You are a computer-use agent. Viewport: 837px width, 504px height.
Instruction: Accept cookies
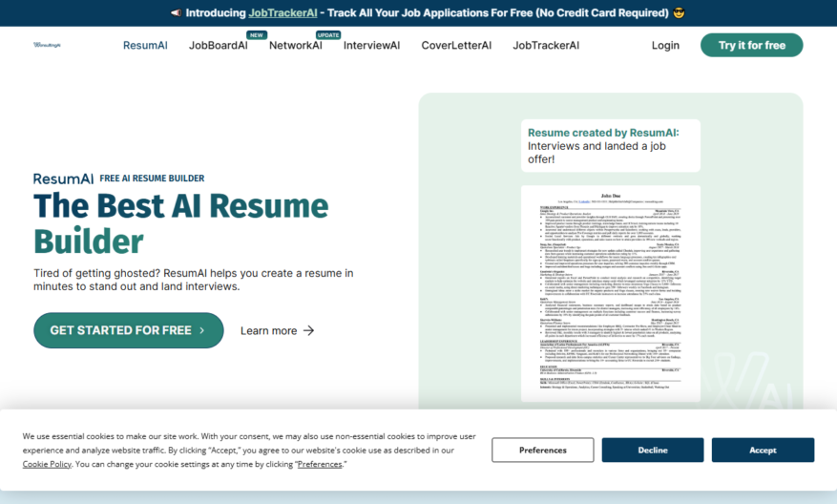tap(763, 451)
